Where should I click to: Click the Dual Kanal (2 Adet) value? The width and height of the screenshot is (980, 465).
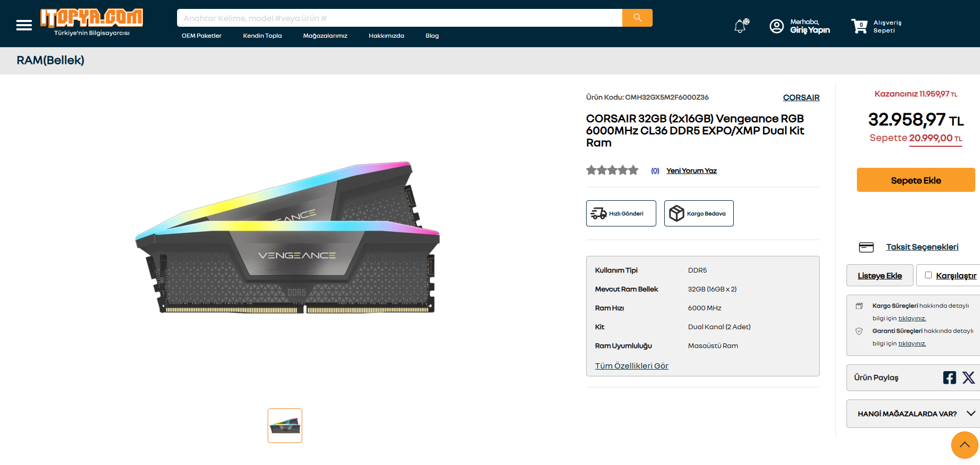click(x=719, y=327)
